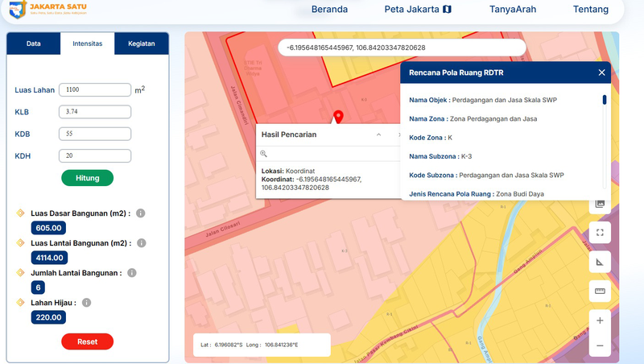
Task: Click the Luas Lahan input field
Action: click(x=95, y=89)
